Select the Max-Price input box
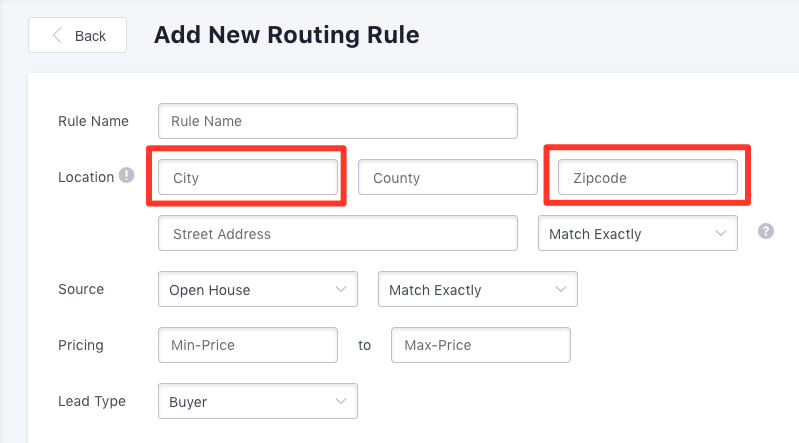The width and height of the screenshot is (799, 443). 481,345
